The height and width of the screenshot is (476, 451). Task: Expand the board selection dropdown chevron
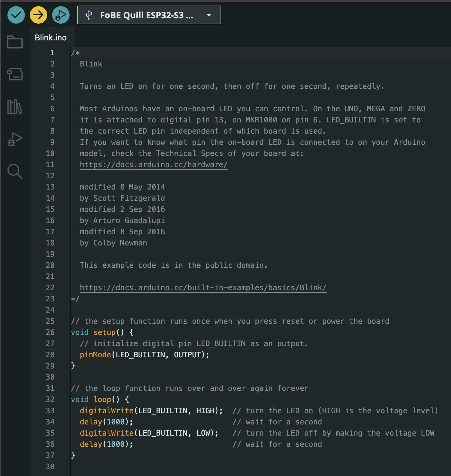pyautogui.click(x=208, y=15)
